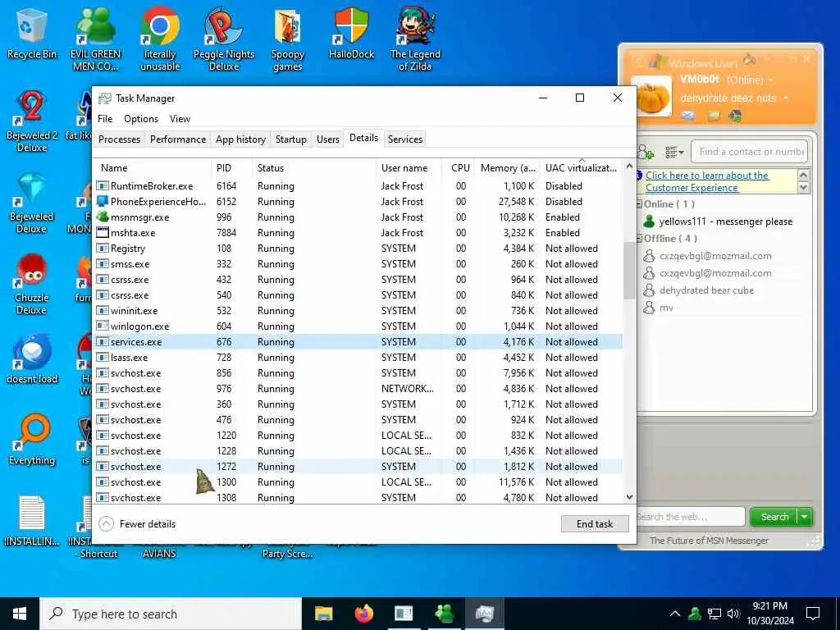840x630 pixels.
Task: Launch Firefox from the taskbar
Action: click(x=363, y=614)
